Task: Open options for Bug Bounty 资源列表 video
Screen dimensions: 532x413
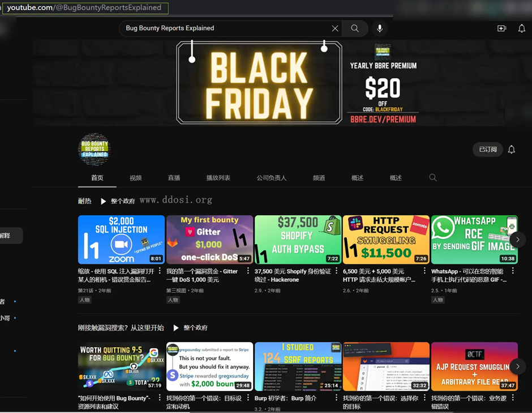Action: coord(160,398)
